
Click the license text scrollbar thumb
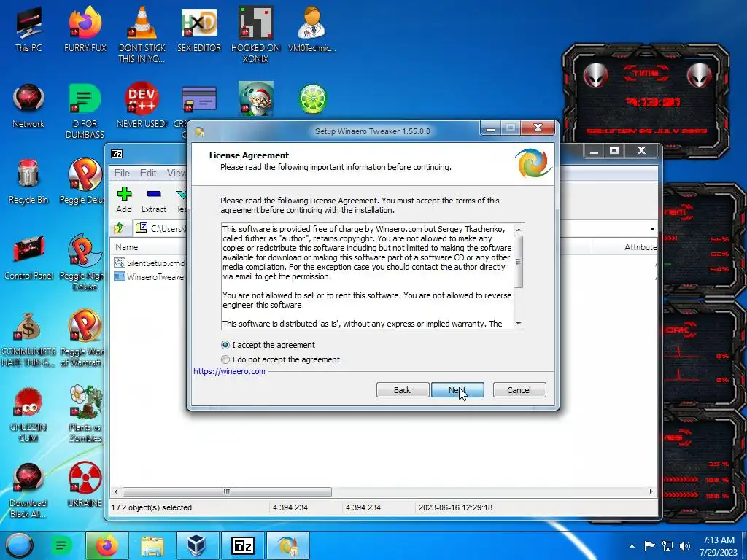[519, 262]
